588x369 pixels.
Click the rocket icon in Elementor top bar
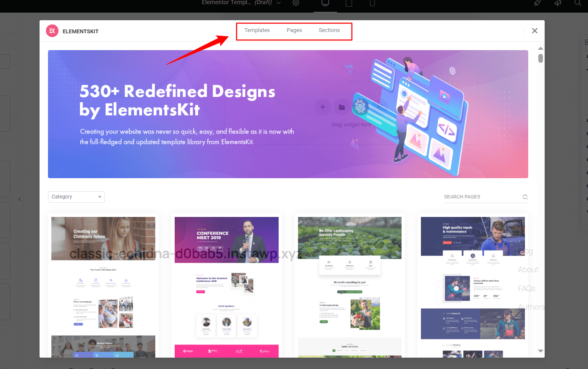pos(537,3)
